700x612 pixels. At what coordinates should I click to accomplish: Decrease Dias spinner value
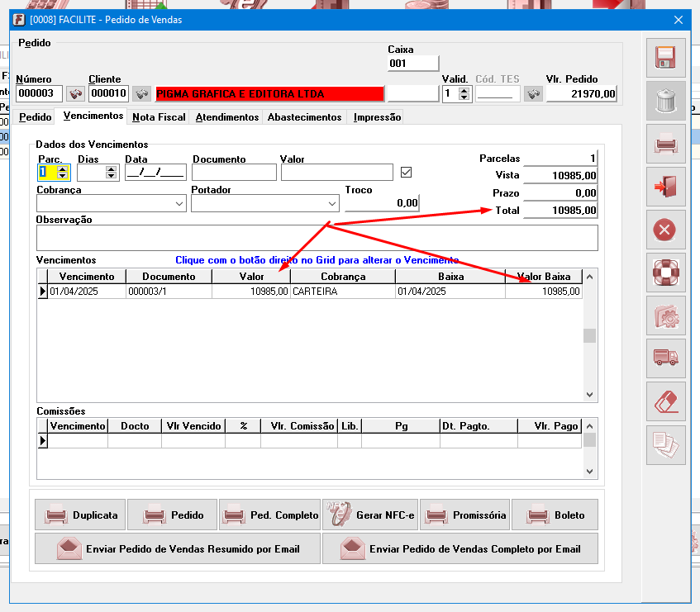[112, 176]
